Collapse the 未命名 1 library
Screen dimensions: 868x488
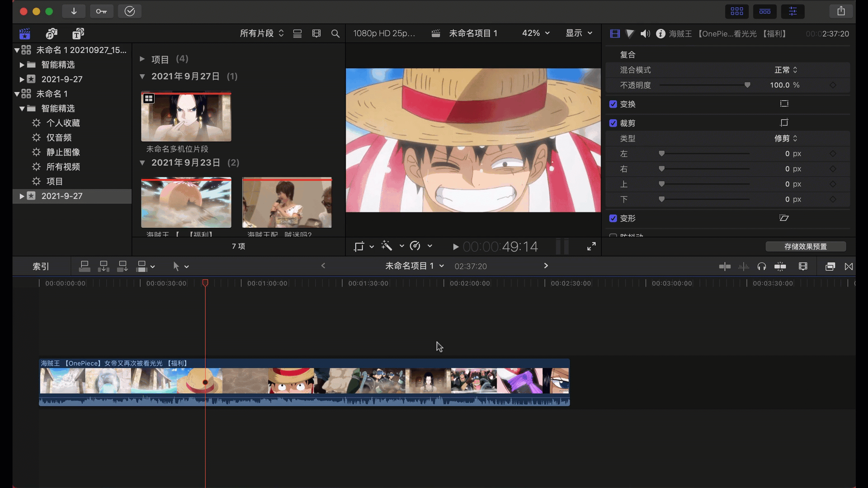click(x=17, y=94)
